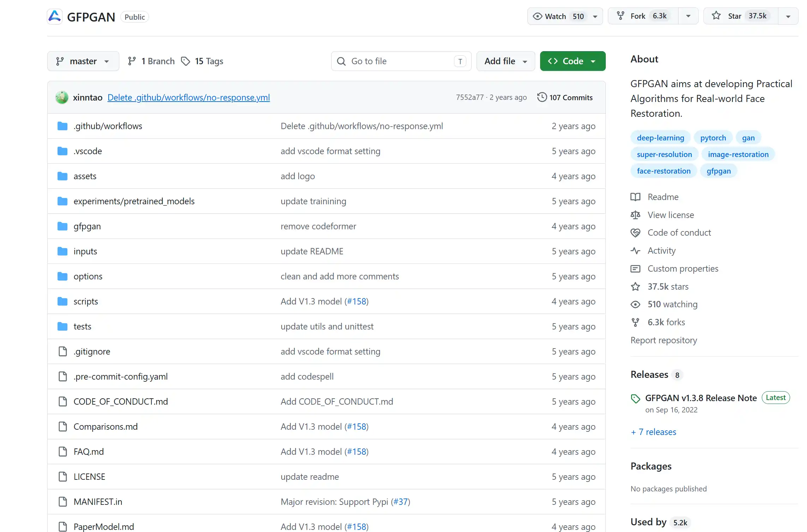The height and width of the screenshot is (532, 807).
Task: Click the stars count star icon
Action: tap(635, 286)
